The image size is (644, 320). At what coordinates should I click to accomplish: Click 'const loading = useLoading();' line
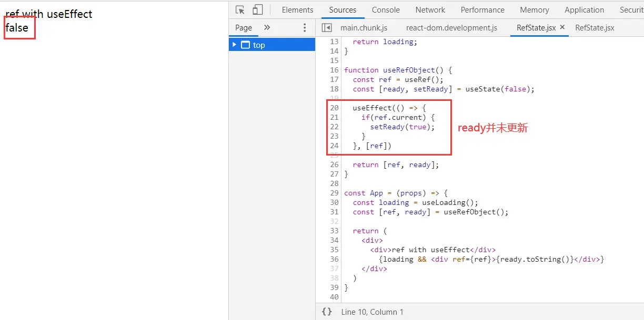416,203
